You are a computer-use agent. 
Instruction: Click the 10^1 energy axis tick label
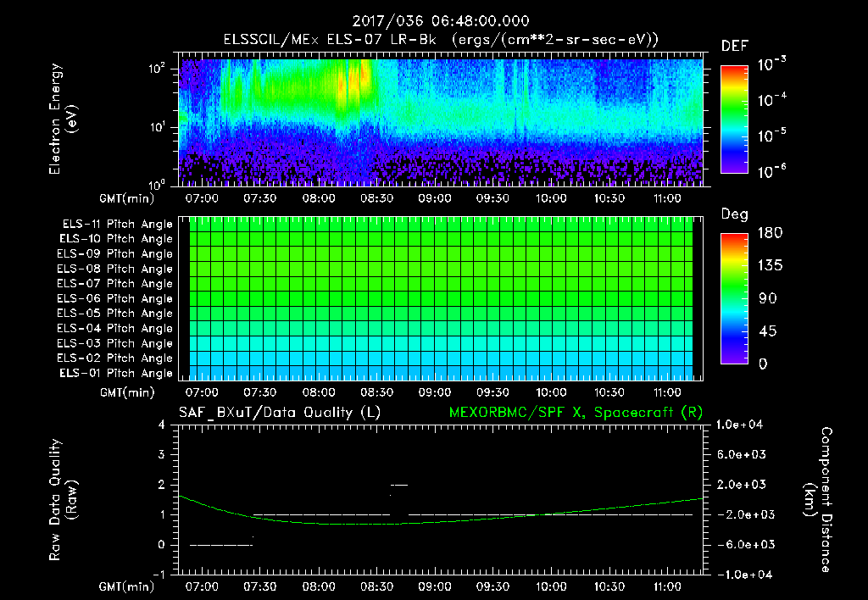point(157,127)
